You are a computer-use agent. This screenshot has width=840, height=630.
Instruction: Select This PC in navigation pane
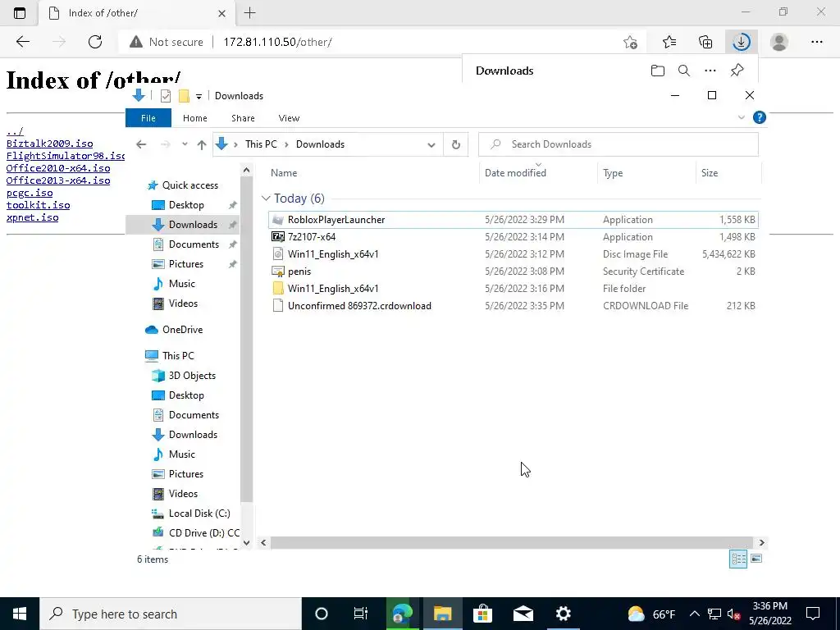(178, 356)
